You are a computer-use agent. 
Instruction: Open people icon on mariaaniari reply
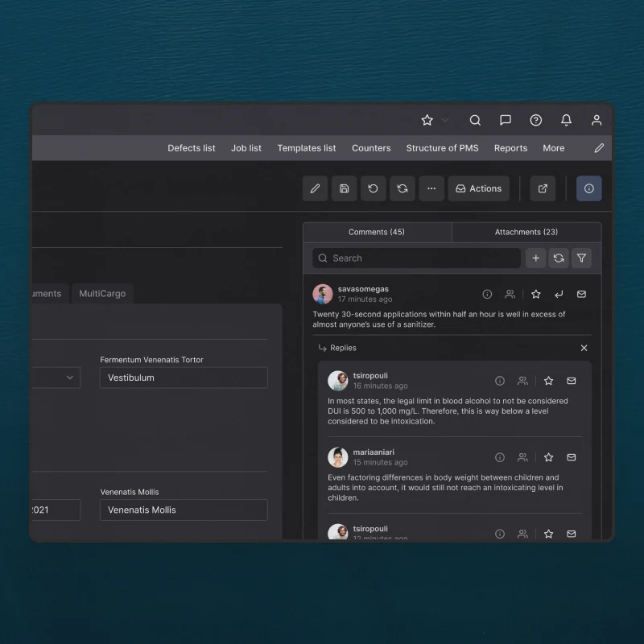coord(522,457)
